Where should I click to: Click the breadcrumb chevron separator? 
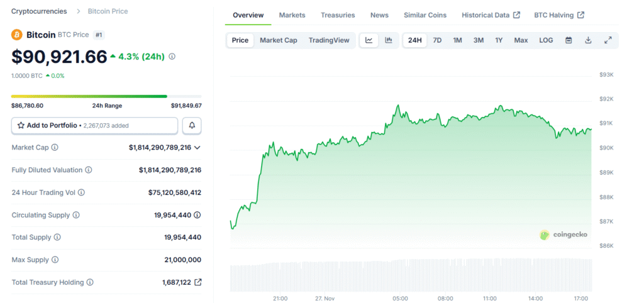tap(79, 11)
